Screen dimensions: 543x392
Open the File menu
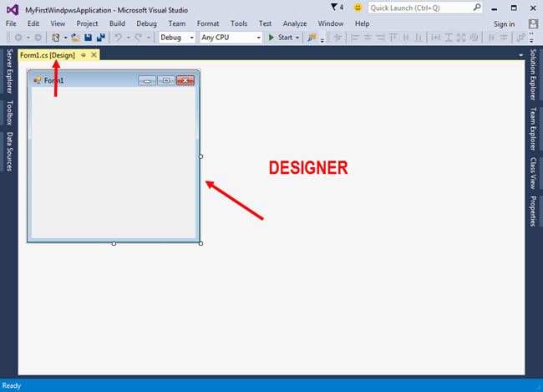point(11,23)
